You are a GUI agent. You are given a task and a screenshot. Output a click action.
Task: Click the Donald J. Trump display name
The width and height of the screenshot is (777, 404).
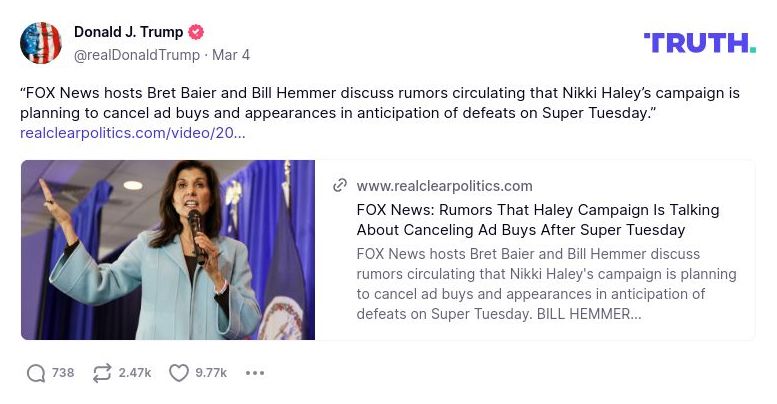tap(128, 32)
